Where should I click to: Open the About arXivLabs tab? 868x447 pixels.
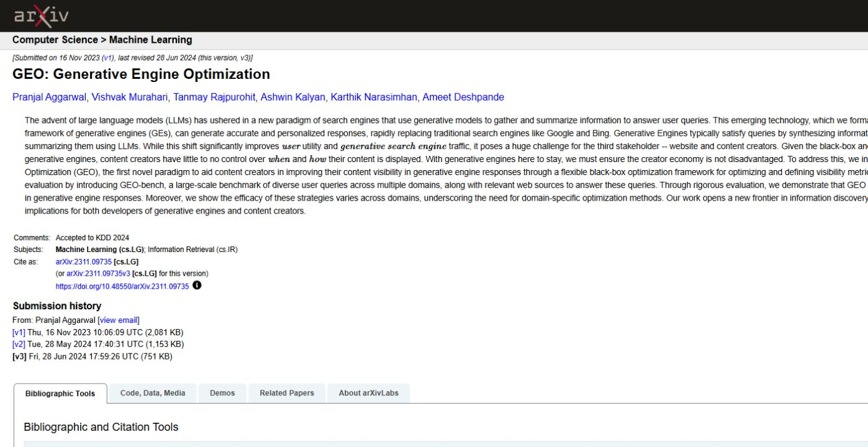click(x=369, y=393)
